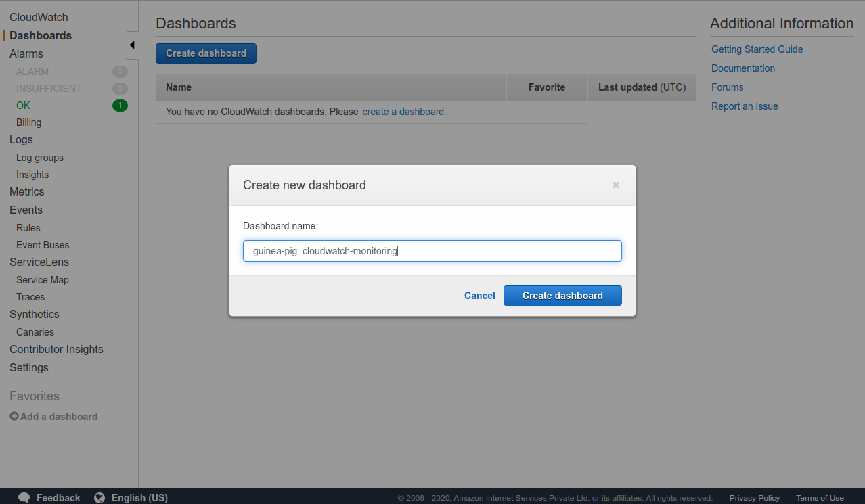The image size is (865, 504).
Task: Select Dashboards in the sidebar
Action: (x=41, y=36)
